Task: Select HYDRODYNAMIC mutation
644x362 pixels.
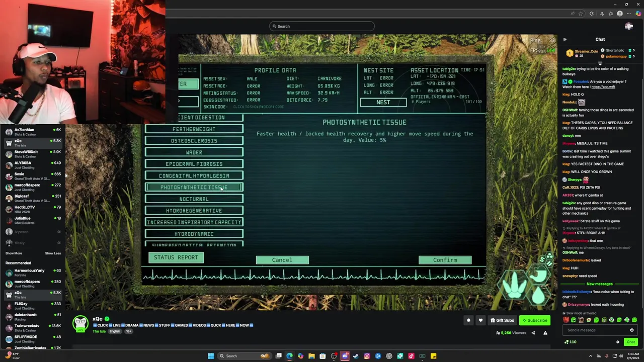Action: (194, 234)
